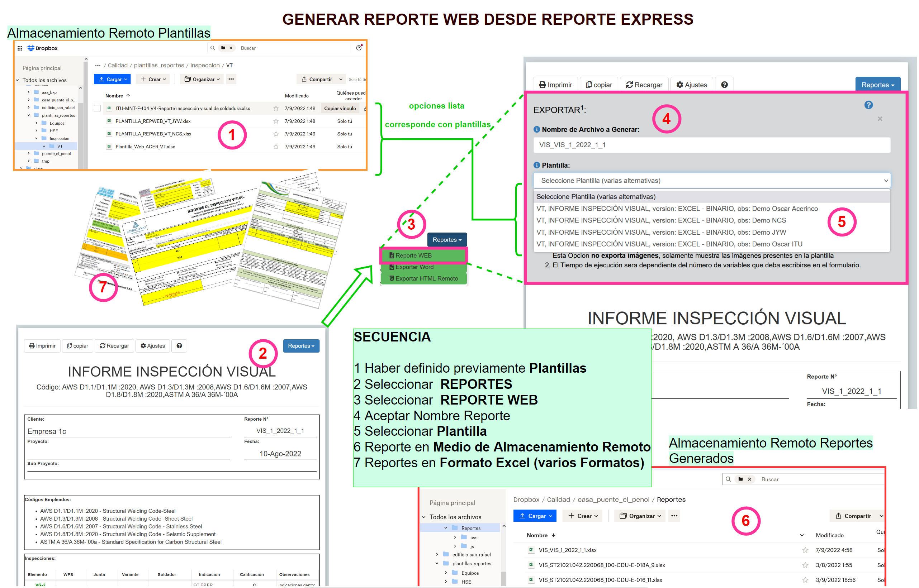Star the VIS_VIS_1_2022_1_1.xlsx file
919x588 pixels.
[x=805, y=550]
